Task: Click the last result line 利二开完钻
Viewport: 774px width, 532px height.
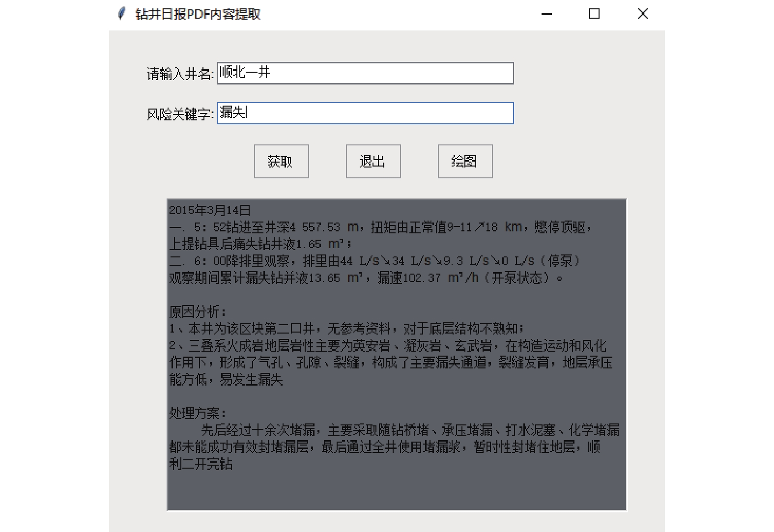Action: click(x=201, y=464)
